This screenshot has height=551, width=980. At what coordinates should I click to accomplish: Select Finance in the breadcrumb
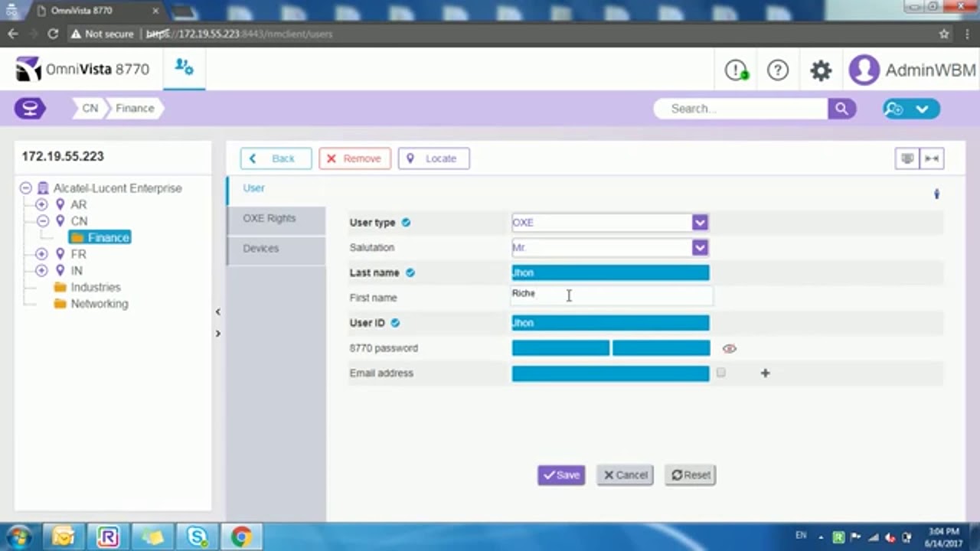pos(135,108)
